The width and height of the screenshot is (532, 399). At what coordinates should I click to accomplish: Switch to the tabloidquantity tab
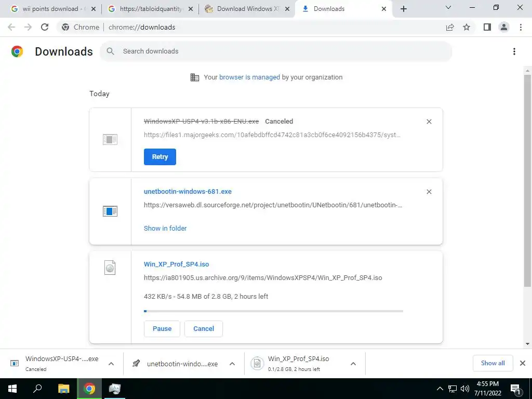pyautogui.click(x=151, y=9)
